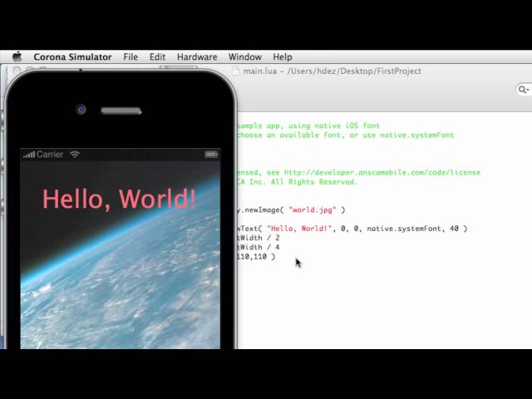
Task: Click the signal bars in simulator status bar
Action: [29, 155]
